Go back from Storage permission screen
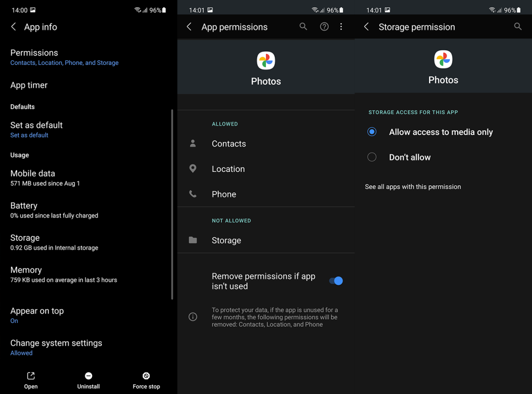 point(366,27)
